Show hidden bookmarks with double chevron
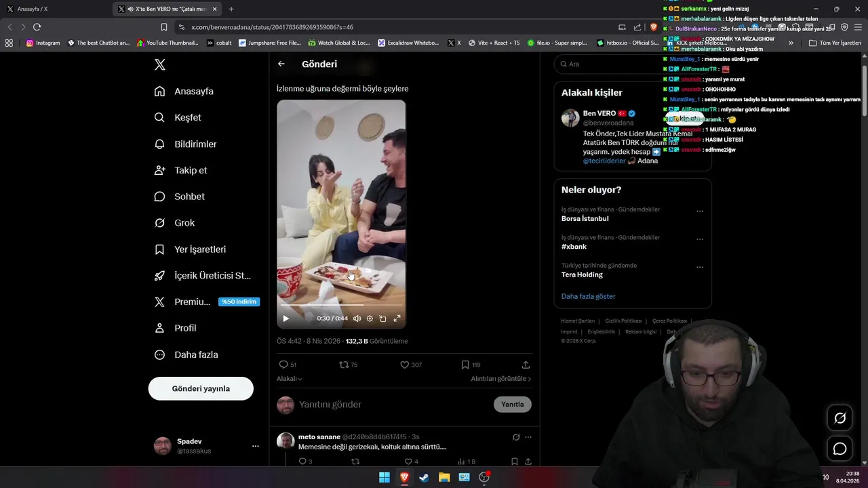 tap(791, 43)
